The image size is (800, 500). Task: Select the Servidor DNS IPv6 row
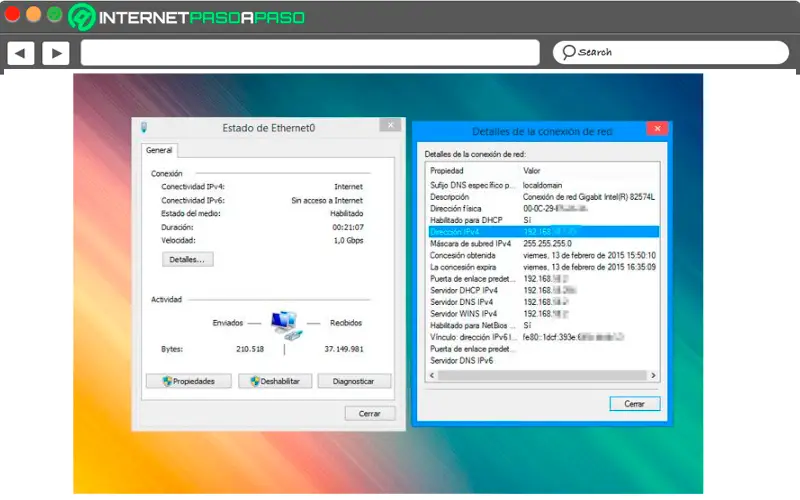click(x=543, y=361)
